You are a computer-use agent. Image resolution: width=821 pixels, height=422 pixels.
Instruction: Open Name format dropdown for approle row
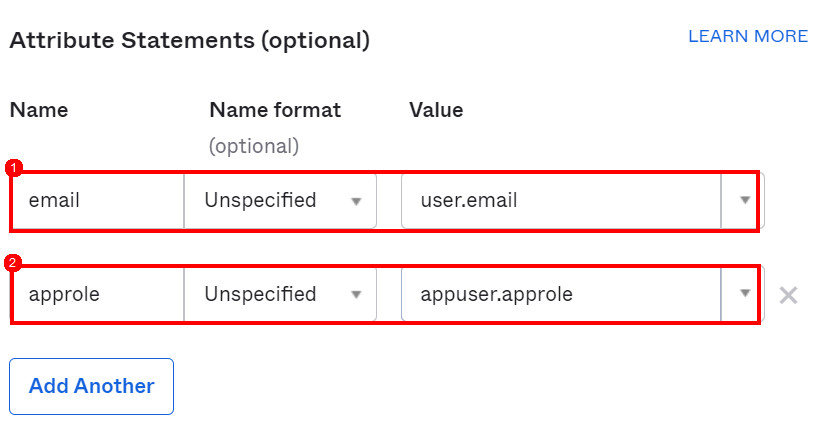(279, 294)
